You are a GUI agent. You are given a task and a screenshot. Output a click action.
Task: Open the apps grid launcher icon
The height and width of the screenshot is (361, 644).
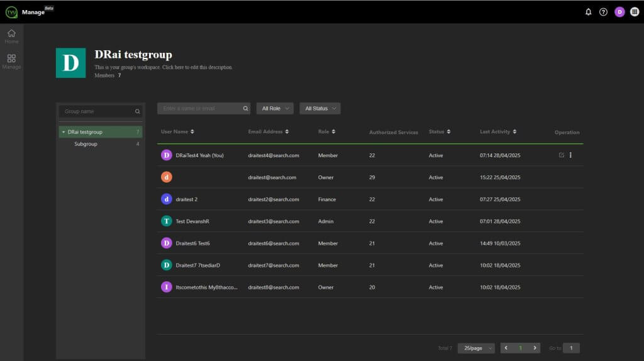(634, 12)
